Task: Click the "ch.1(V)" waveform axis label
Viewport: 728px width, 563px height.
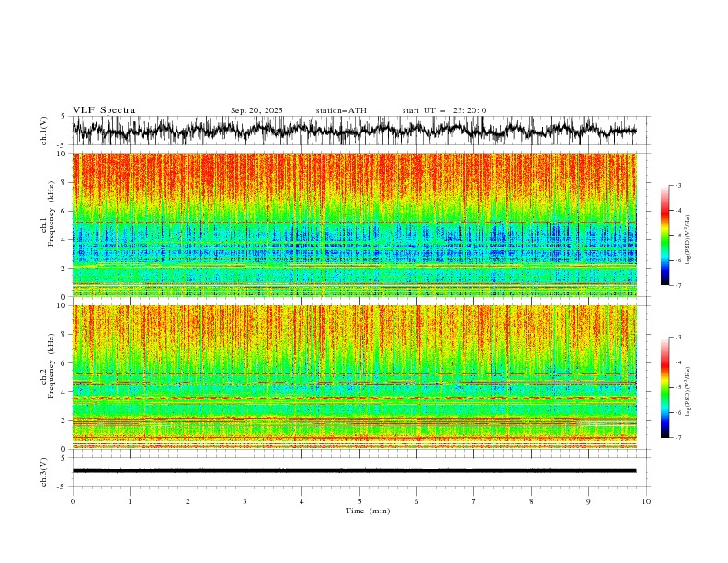Action: pos(44,131)
